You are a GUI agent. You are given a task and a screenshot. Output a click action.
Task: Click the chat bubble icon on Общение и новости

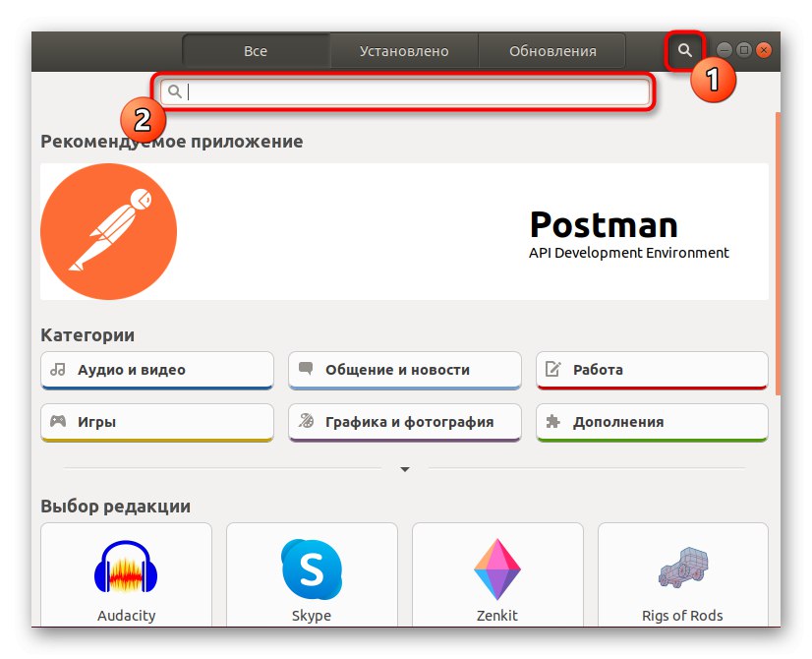coord(305,369)
